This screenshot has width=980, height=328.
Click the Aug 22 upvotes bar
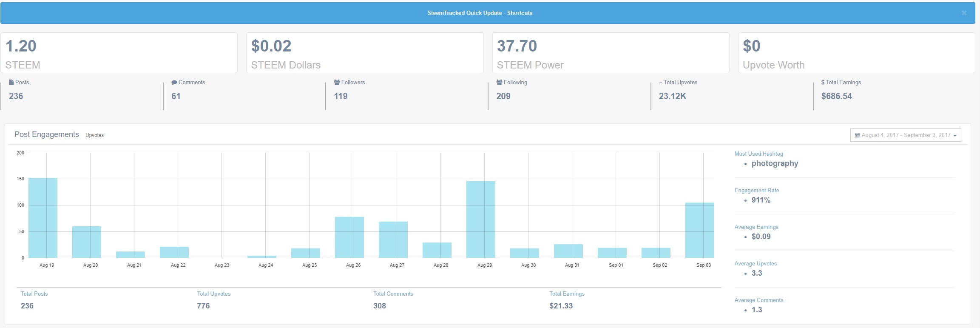tap(174, 252)
